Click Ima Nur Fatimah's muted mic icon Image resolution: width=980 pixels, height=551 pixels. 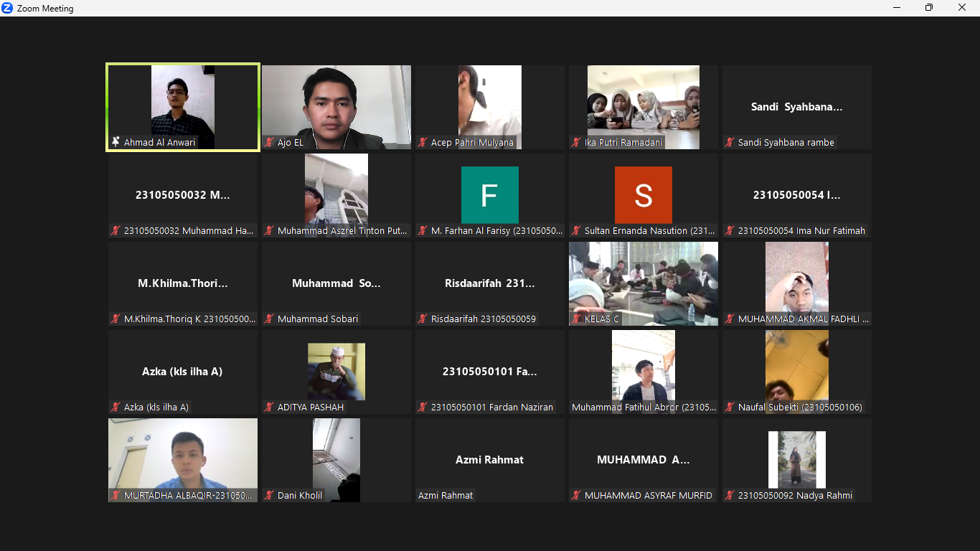pyautogui.click(x=730, y=230)
